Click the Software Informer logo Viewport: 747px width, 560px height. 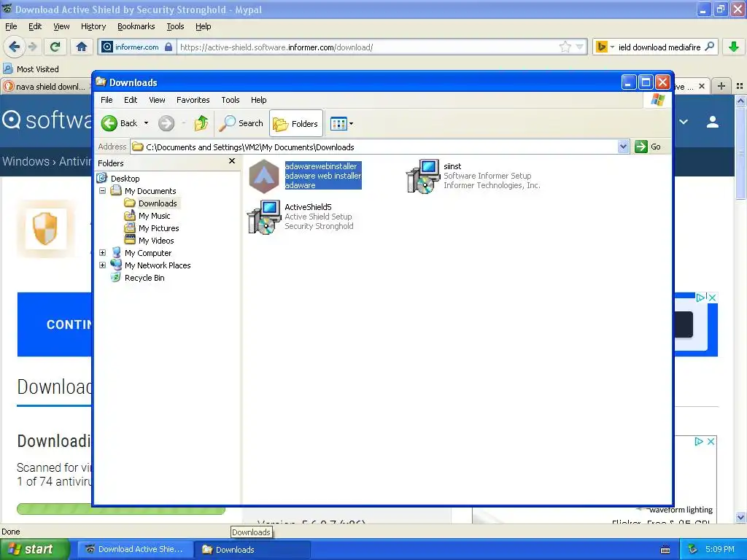47,120
